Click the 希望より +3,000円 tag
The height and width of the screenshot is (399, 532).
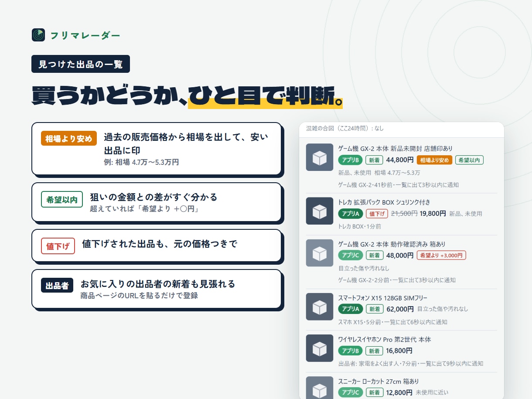441,255
